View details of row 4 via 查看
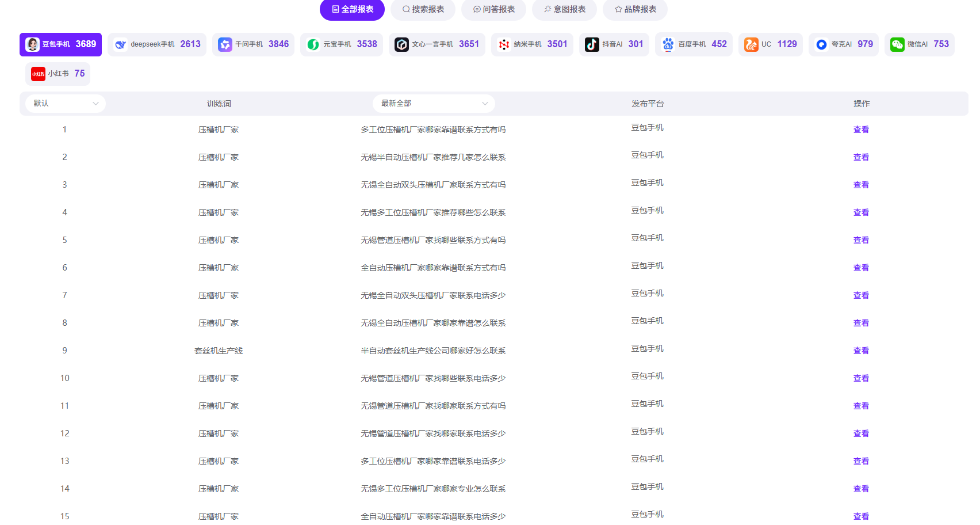This screenshot has height=525, width=980. [x=861, y=212]
